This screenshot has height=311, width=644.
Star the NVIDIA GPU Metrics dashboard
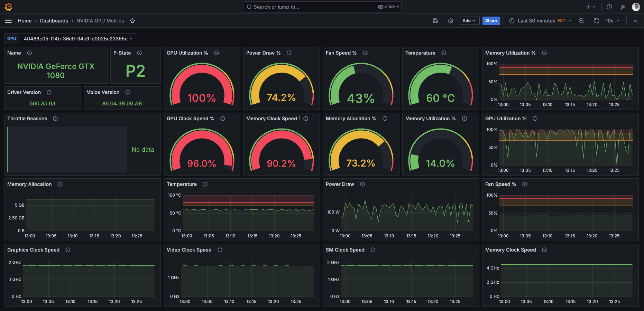pyautogui.click(x=132, y=21)
